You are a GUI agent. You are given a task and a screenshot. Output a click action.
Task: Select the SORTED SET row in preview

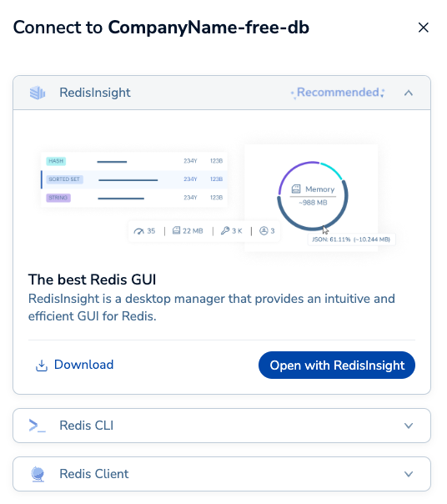[x=134, y=179]
